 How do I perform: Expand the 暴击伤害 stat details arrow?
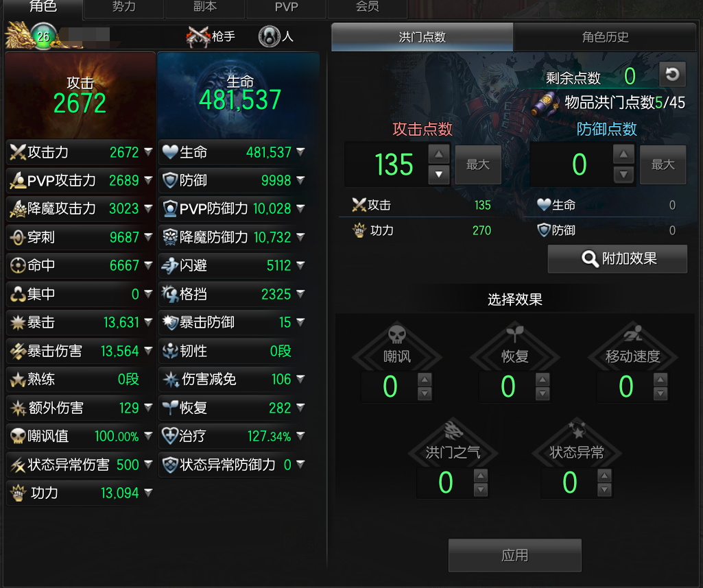148,351
